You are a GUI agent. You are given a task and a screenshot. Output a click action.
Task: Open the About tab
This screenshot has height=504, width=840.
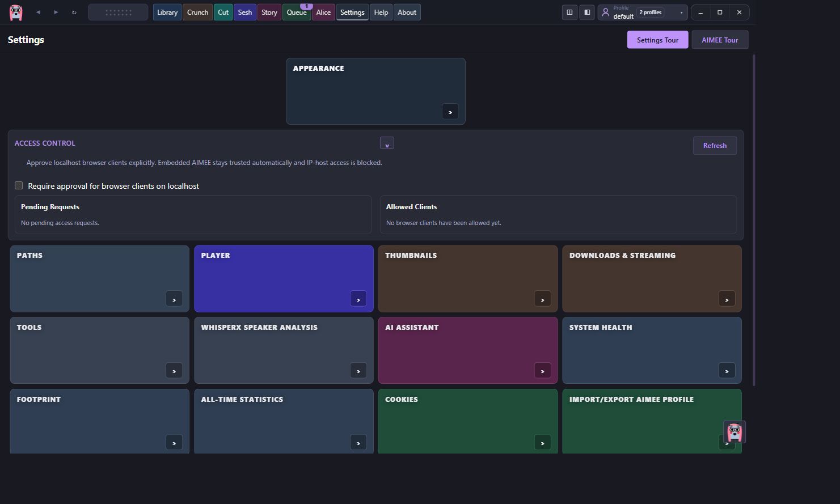point(407,12)
